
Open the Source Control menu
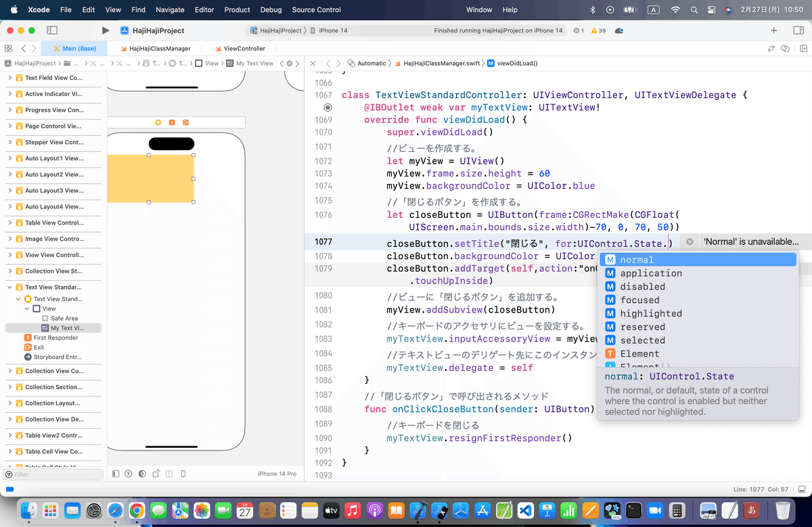317,10
